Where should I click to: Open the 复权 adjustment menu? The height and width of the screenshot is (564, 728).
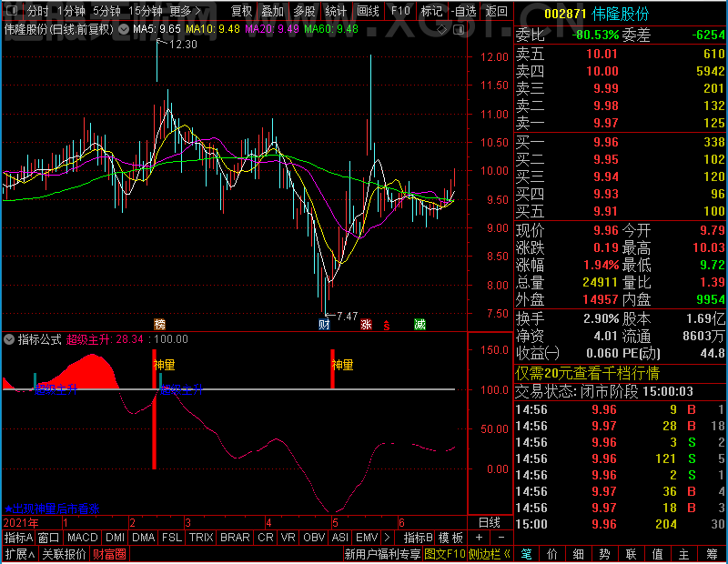point(241,11)
